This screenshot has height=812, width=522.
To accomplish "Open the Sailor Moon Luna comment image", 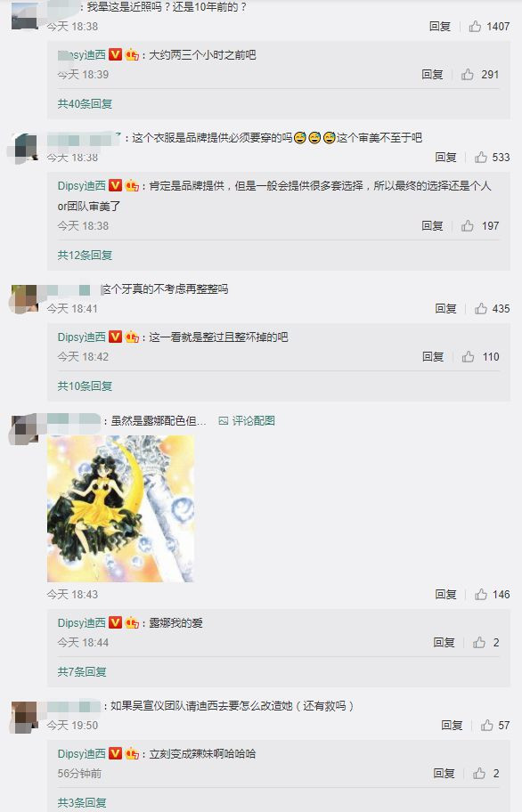I will [120, 508].
